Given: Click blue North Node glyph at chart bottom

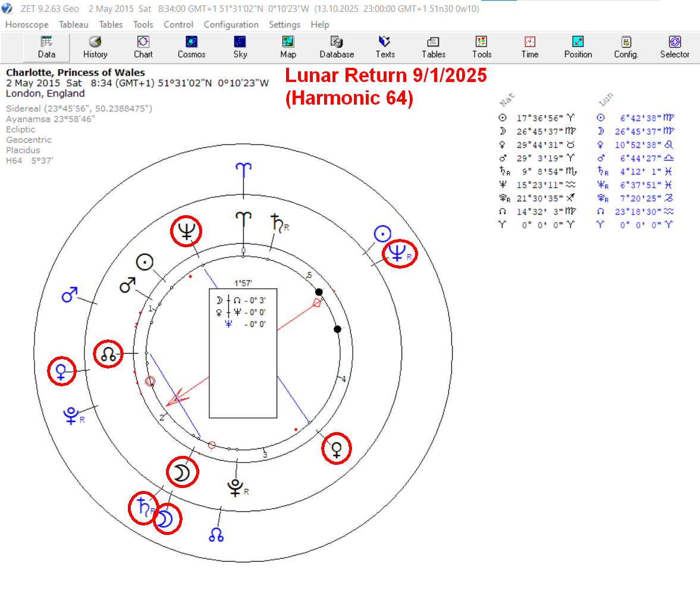Looking at the screenshot, I should click(x=216, y=534).
